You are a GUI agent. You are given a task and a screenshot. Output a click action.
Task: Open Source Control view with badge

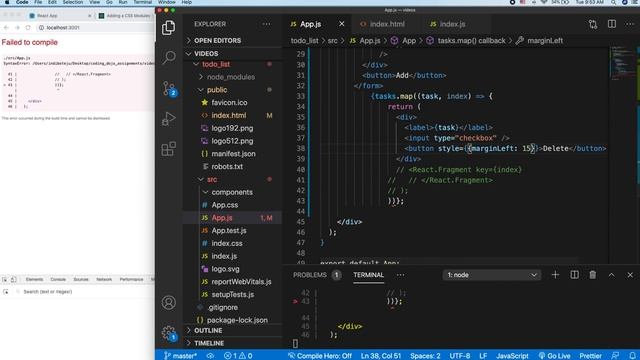point(169,88)
